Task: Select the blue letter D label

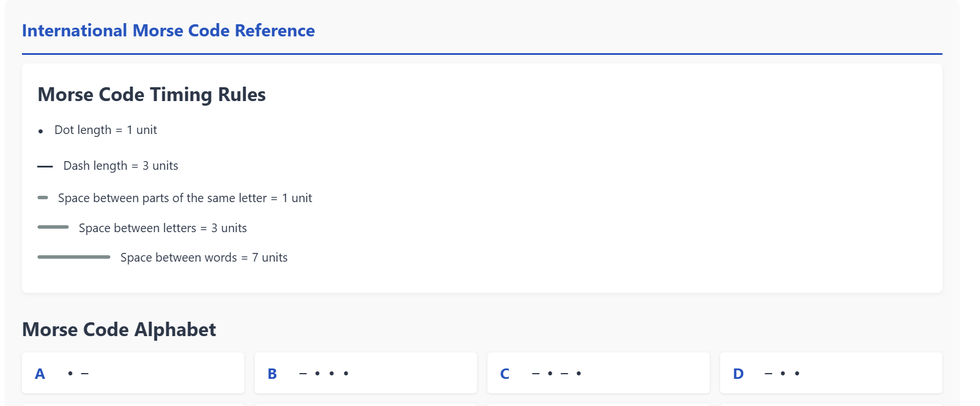Action: pos(738,374)
